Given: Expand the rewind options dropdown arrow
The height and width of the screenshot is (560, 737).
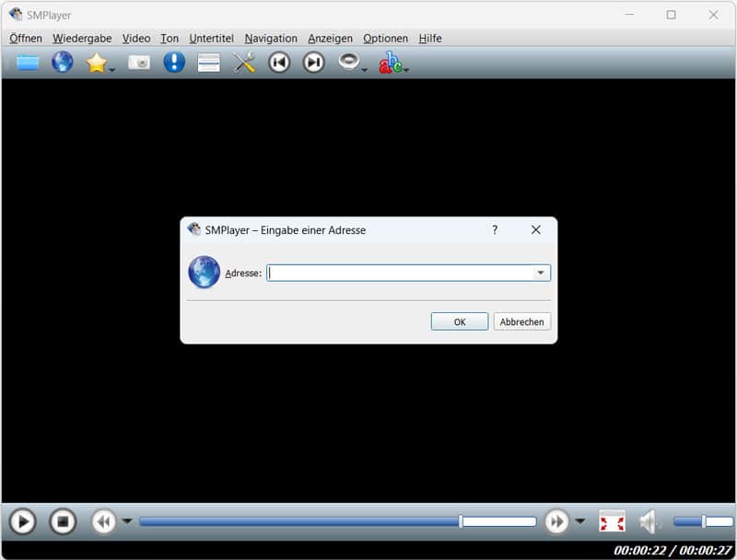Looking at the screenshot, I should (127, 521).
